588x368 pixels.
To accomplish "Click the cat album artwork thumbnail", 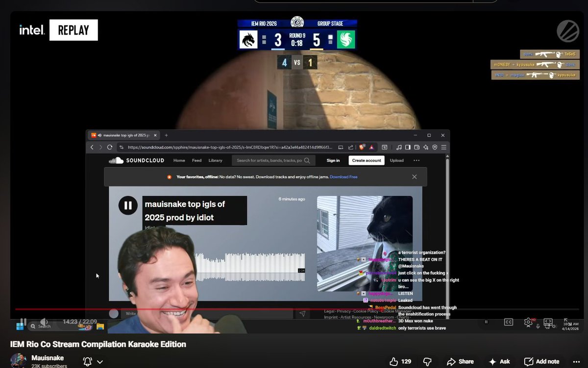I will 365,244.
